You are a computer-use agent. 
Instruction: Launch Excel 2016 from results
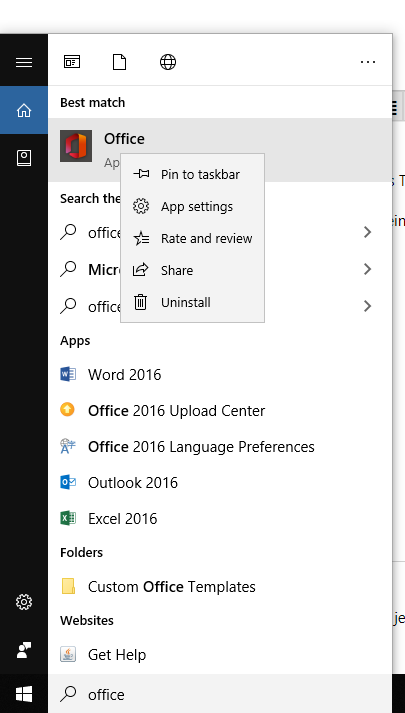point(220,518)
